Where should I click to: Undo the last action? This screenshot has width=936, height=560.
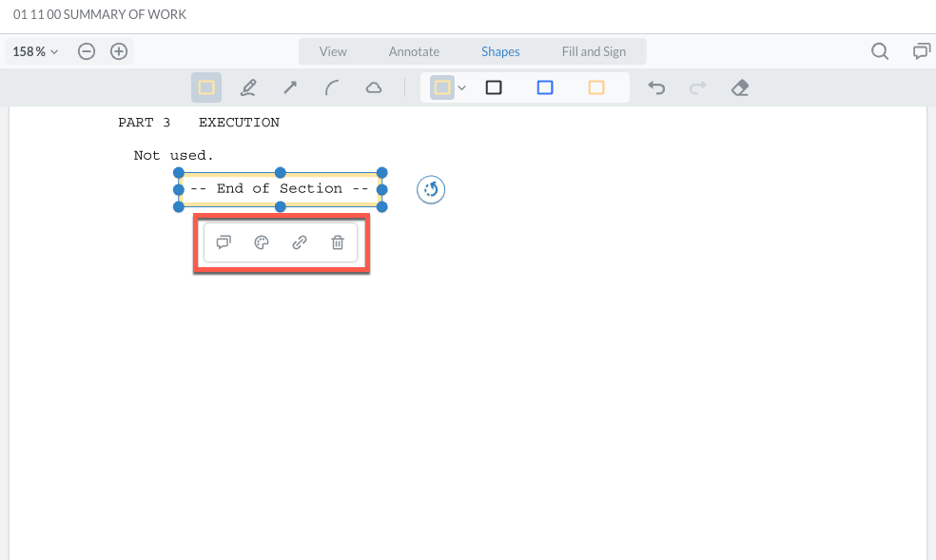click(x=656, y=87)
